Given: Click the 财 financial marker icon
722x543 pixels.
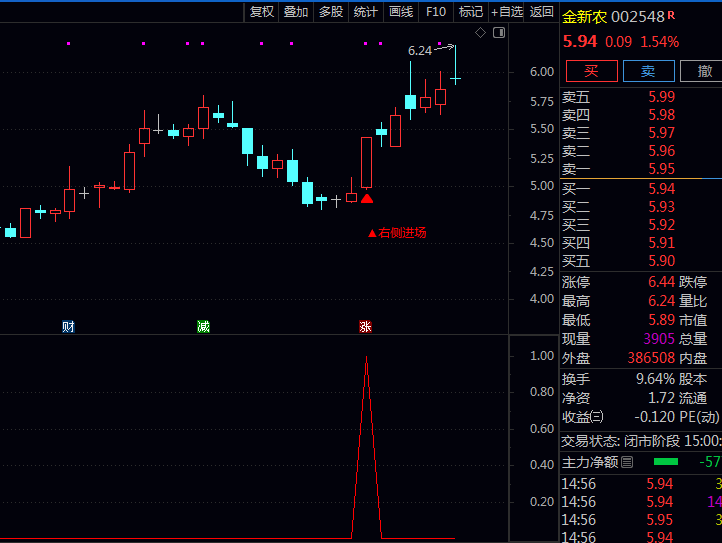Looking at the screenshot, I should (x=68, y=327).
